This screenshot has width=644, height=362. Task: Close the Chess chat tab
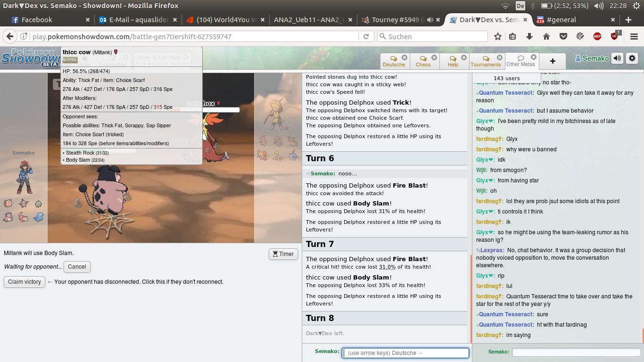click(x=434, y=58)
